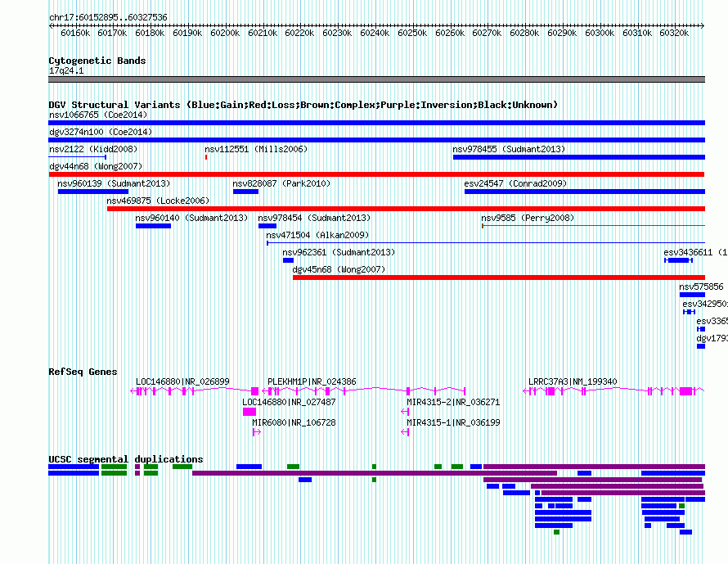
Task: Click the nsv978455 (Sudmant2013) blue bar
Action: pos(579,157)
